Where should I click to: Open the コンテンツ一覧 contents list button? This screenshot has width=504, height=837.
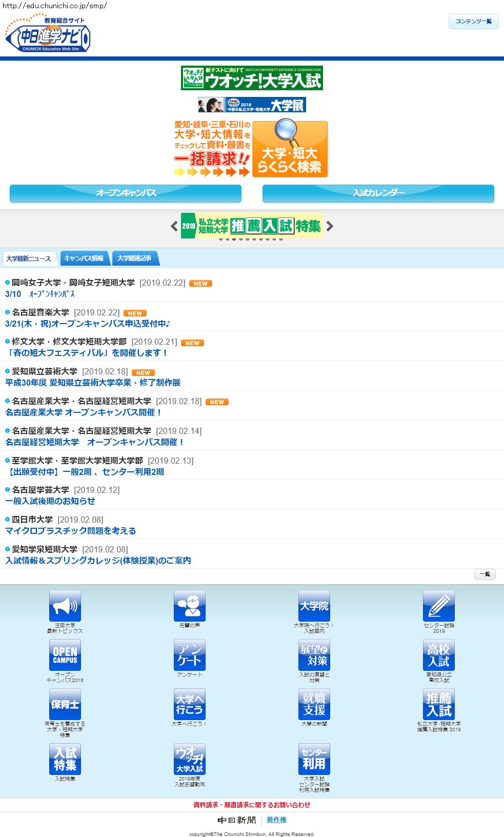(473, 22)
